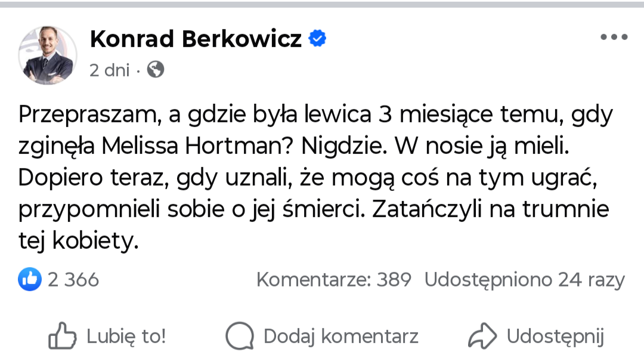Tap the "Lubię to!" label
Viewport: 644px width, 364px height.
tap(126, 337)
